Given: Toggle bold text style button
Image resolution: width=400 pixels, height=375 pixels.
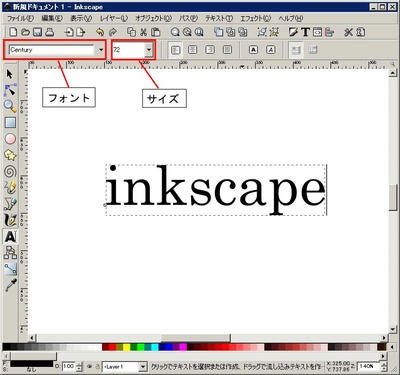Looking at the screenshot, I should [254, 50].
